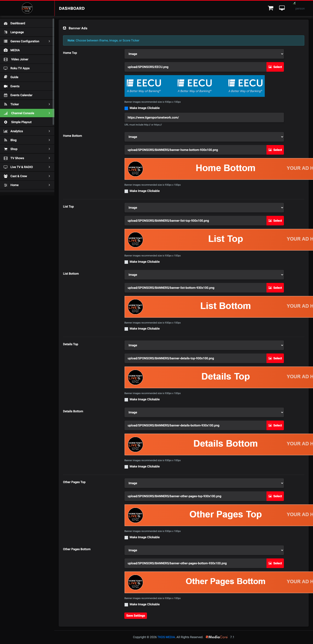Click the Live TV & RADIO screen icon
The height and width of the screenshot is (644, 313).
(x=5, y=167)
